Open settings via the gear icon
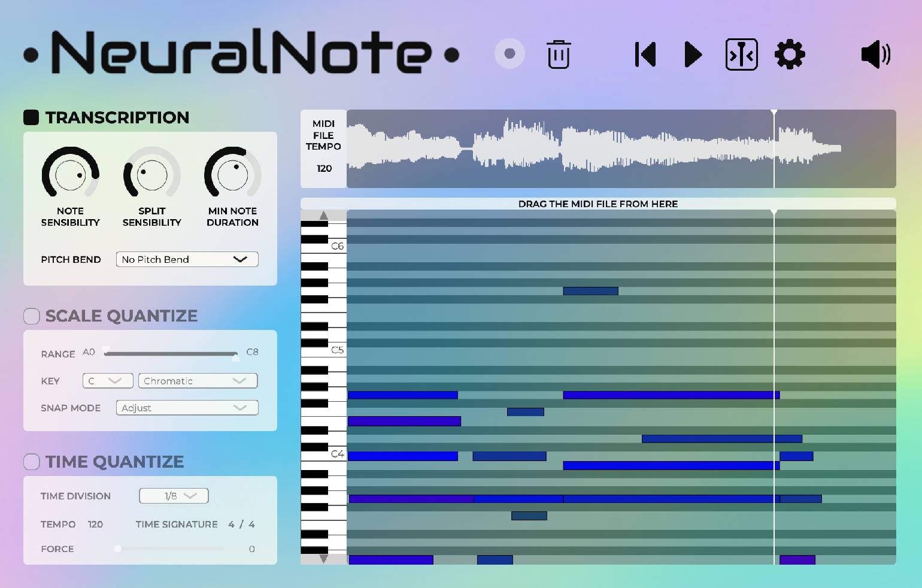The height and width of the screenshot is (588, 922). pyautogui.click(x=790, y=54)
